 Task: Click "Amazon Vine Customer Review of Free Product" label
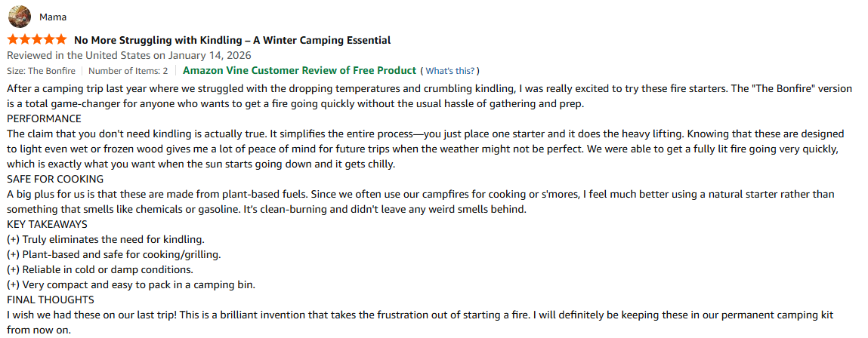pyautogui.click(x=299, y=70)
